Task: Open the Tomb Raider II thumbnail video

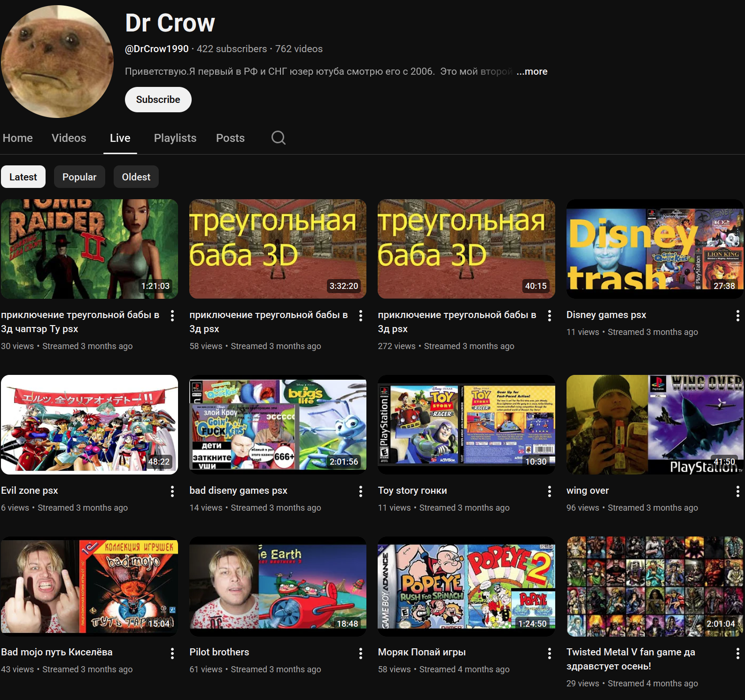Action: 89,249
